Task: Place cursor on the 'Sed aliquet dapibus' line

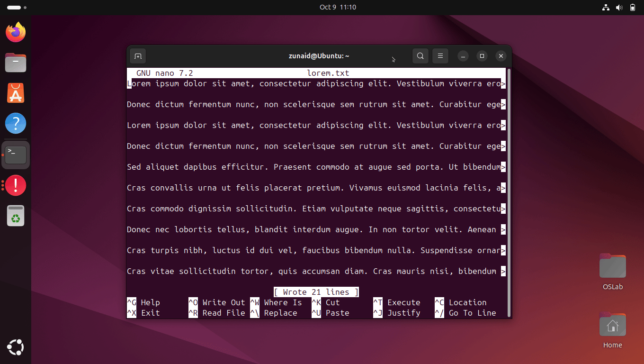Action: pyautogui.click(x=237, y=167)
